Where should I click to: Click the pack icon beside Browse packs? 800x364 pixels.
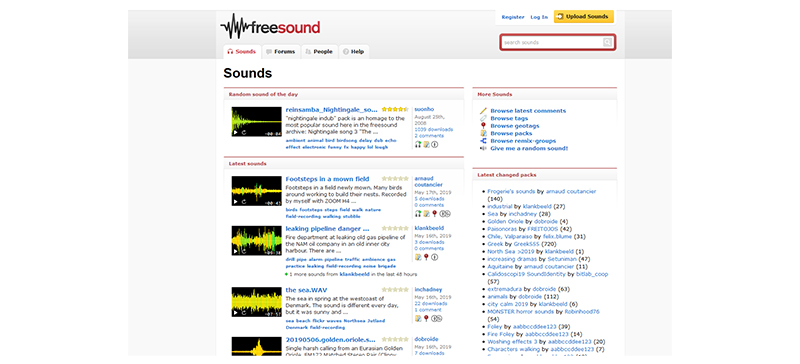(483, 133)
